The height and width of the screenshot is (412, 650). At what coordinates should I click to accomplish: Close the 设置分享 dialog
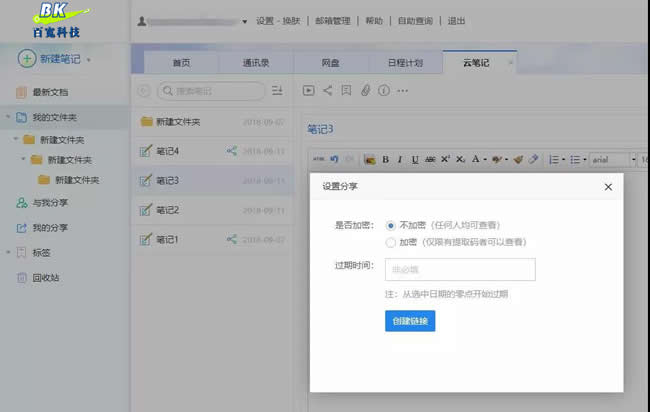coord(608,187)
